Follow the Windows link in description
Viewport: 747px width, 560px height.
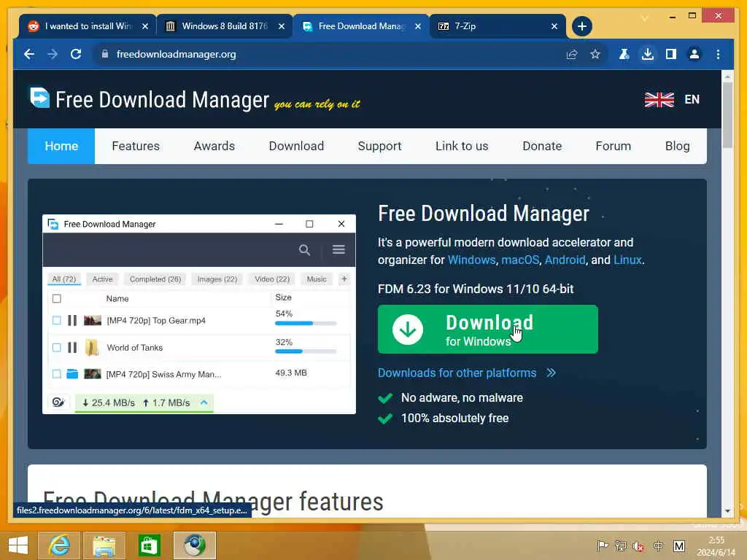[472, 260]
